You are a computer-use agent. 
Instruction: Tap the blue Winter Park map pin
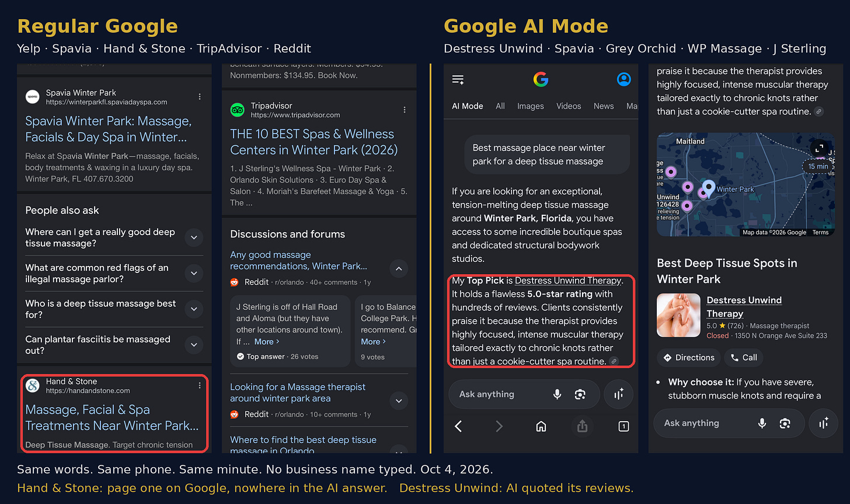click(x=709, y=188)
